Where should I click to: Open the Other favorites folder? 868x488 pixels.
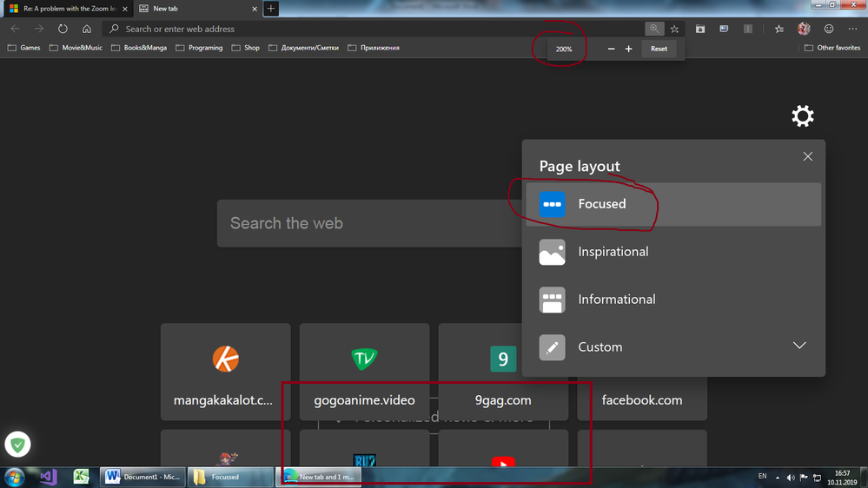pos(832,48)
